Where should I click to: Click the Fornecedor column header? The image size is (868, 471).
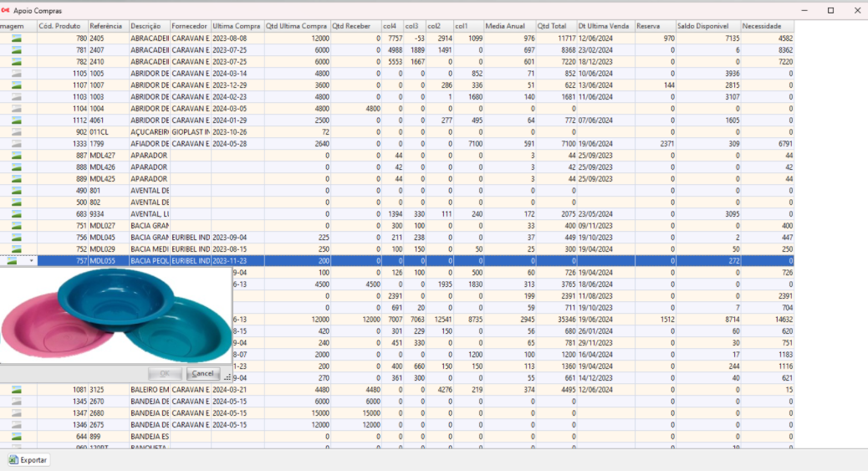(190, 27)
